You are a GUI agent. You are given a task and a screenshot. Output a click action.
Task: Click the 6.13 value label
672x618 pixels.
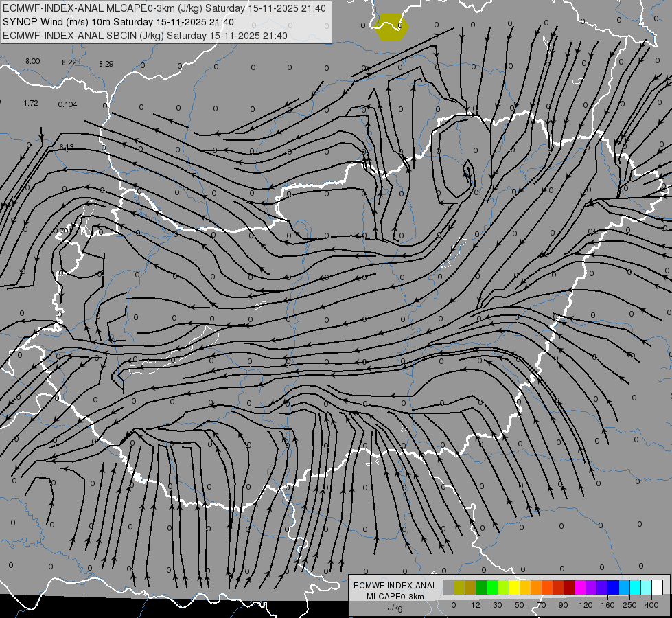(67, 147)
